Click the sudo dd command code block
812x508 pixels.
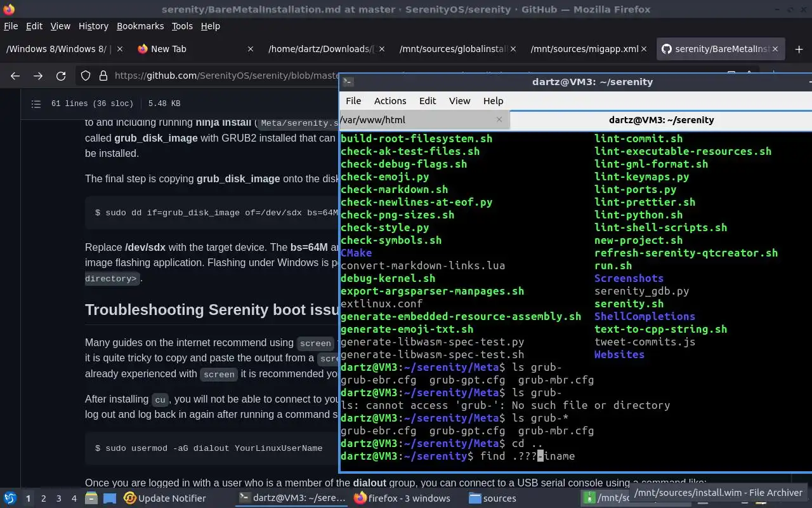[x=212, y=212]
